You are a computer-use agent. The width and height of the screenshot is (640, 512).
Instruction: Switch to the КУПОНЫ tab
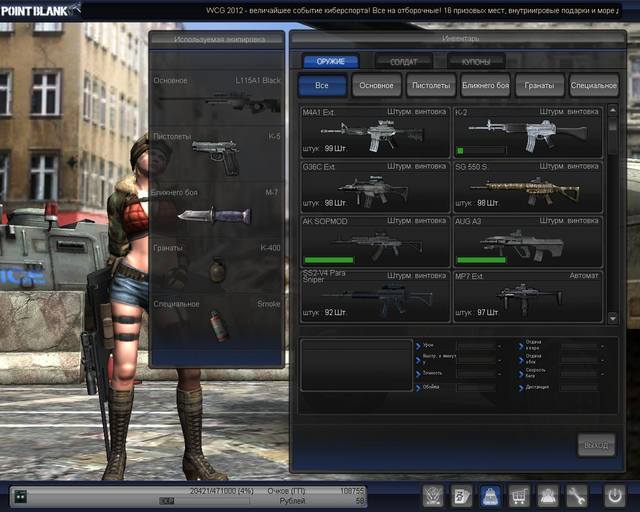(476, 62)
